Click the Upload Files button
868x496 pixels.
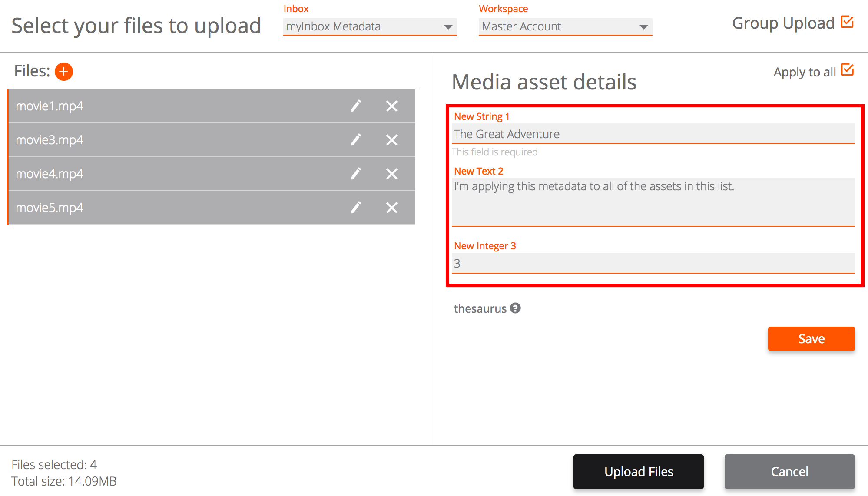[x=638, y=472]
